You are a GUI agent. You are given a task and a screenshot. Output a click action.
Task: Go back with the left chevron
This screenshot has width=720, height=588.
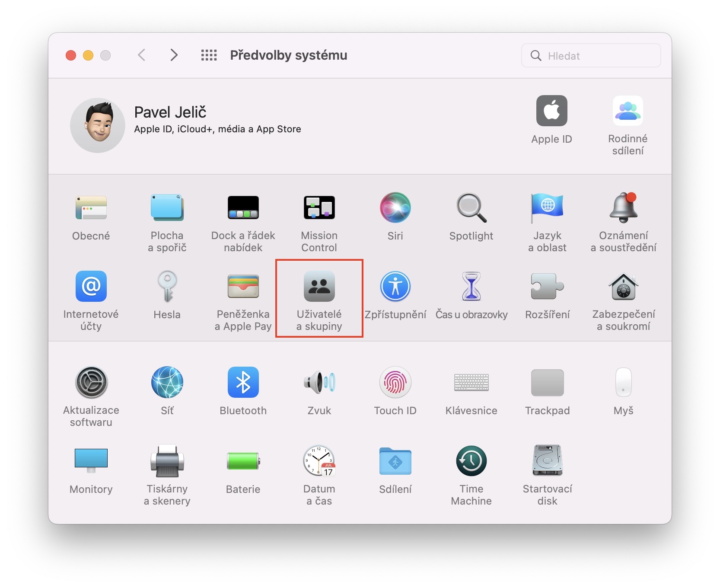click(141, 55)
